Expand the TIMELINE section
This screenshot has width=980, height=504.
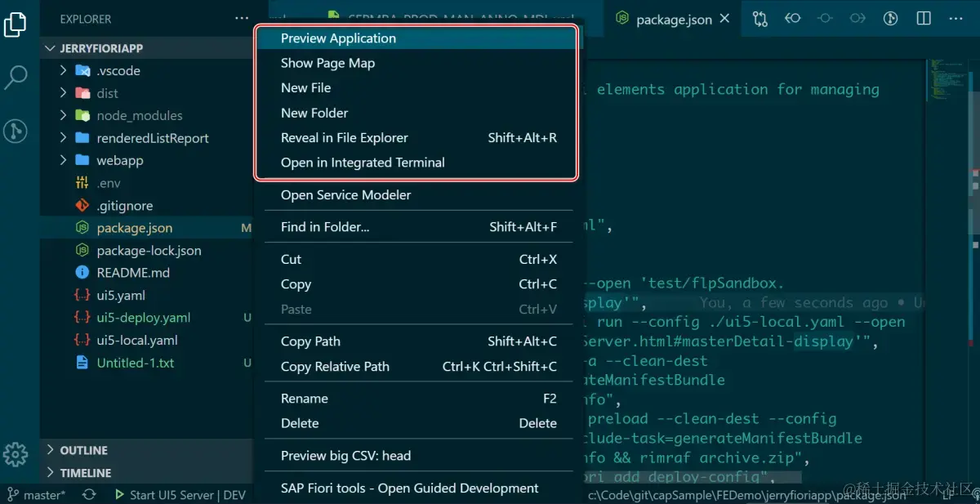tap(147, 473)
